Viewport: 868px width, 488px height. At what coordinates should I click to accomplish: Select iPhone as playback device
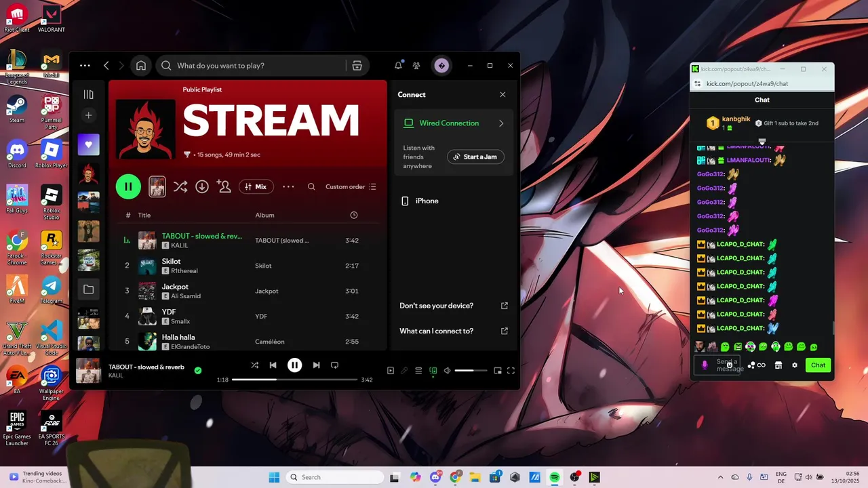click(452, 201)
